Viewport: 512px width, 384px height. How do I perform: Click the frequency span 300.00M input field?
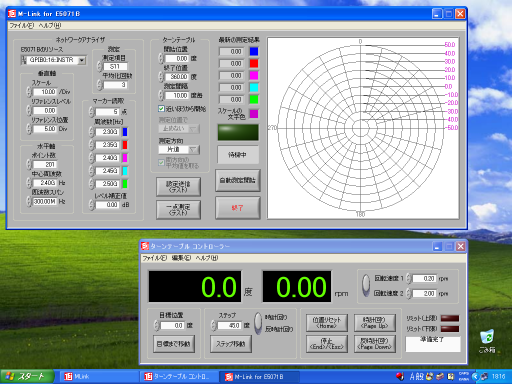click(45, 201)
